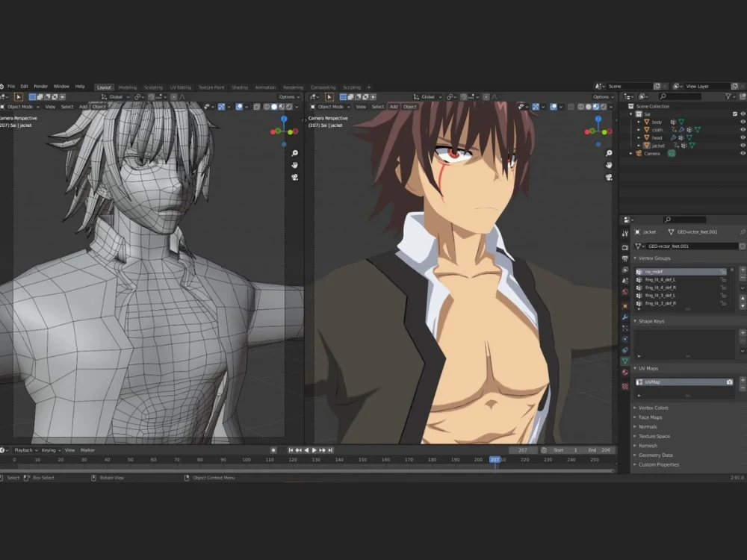Open the Add menu in the right viewport
Image resolution: width=747 pixels, height=560 pixels.
point(394,107)
